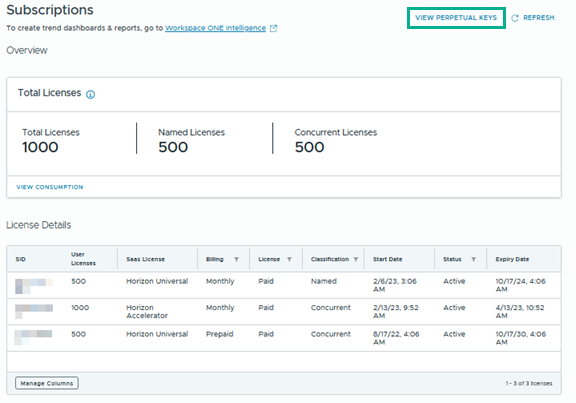Click the Concurrent Licenses 500 value

tap(309, 147)
